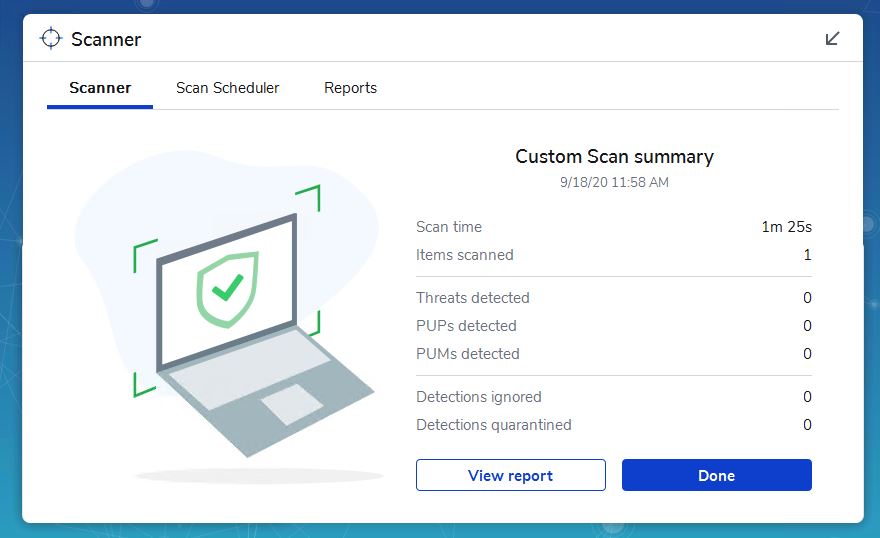Click the Scanner window title text
880x538 pixels.
pyautogui.click(x=106, y=39)
